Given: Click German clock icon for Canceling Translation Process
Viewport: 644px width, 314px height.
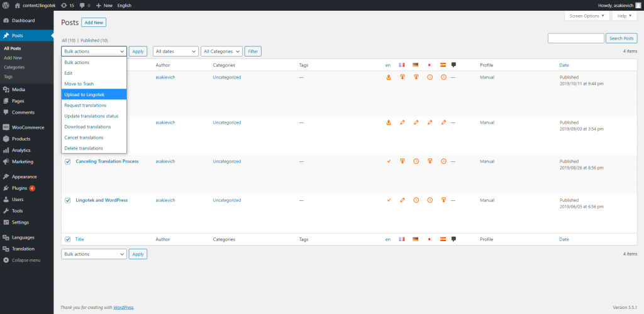Looking at the screenshot, I should click(x=416, y=161).
